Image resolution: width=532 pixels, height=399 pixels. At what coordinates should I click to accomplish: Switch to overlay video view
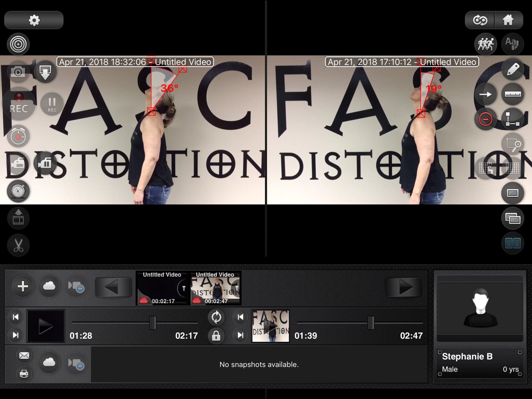point(512,218)
